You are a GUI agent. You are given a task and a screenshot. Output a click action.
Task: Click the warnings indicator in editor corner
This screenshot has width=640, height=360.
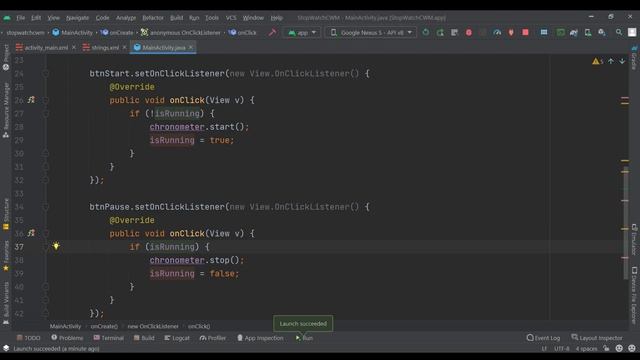(x=598, y=61)
